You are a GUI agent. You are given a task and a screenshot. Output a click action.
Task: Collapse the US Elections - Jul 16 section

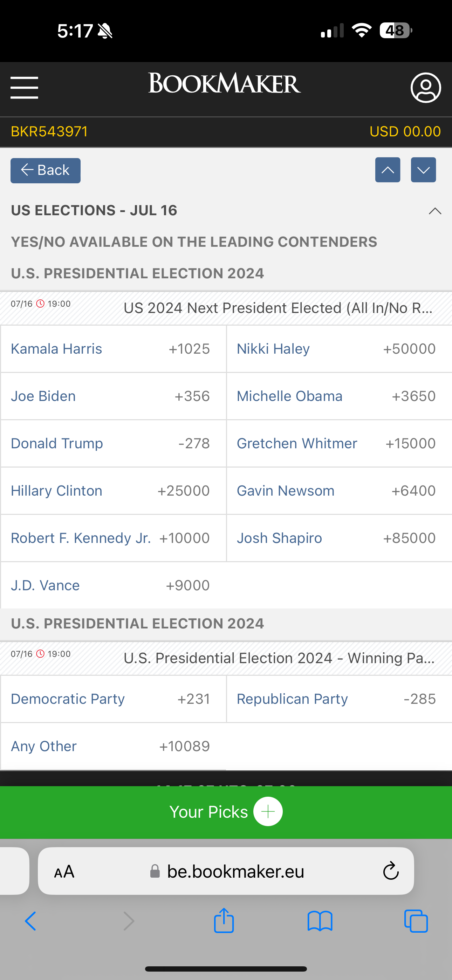point(435,211)
